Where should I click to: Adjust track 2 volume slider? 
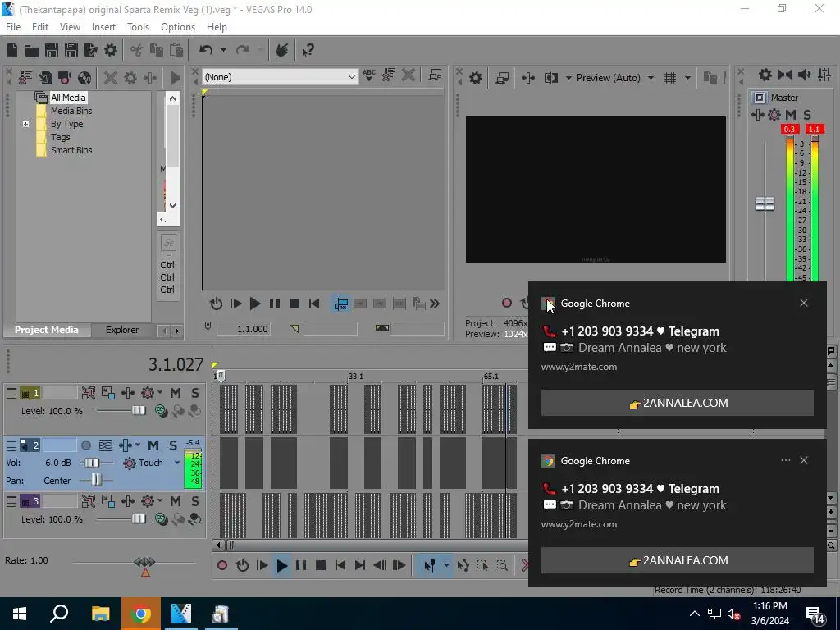click(x=92, y=463)
